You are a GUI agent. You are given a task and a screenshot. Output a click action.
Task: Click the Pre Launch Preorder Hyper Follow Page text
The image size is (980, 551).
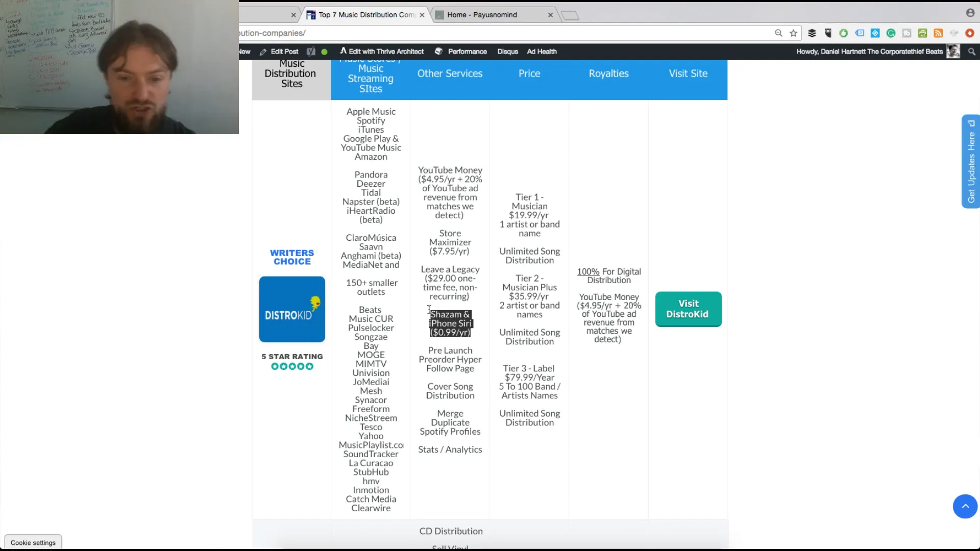point(450,360)
